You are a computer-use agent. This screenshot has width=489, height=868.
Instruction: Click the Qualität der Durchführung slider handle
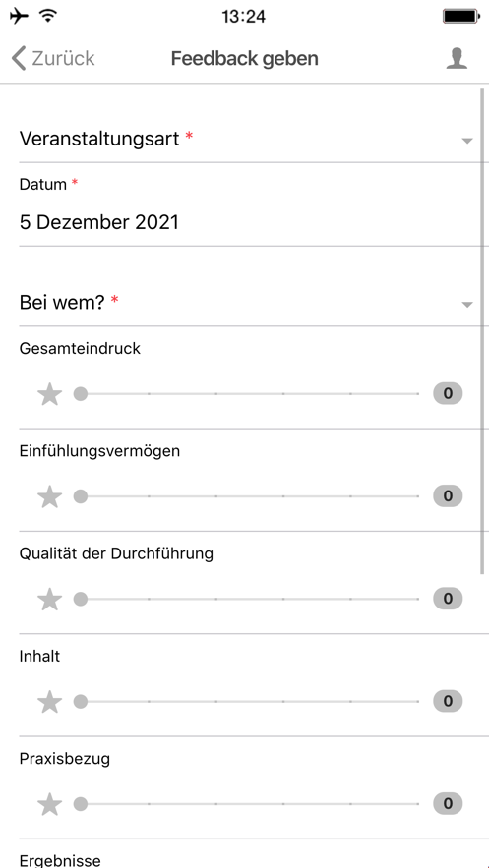pos(81,599)
